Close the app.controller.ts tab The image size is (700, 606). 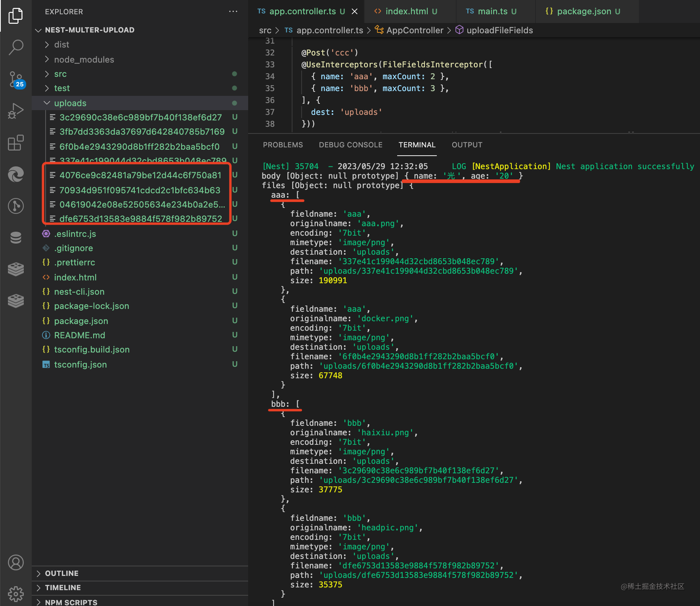[x=354, y=11]
